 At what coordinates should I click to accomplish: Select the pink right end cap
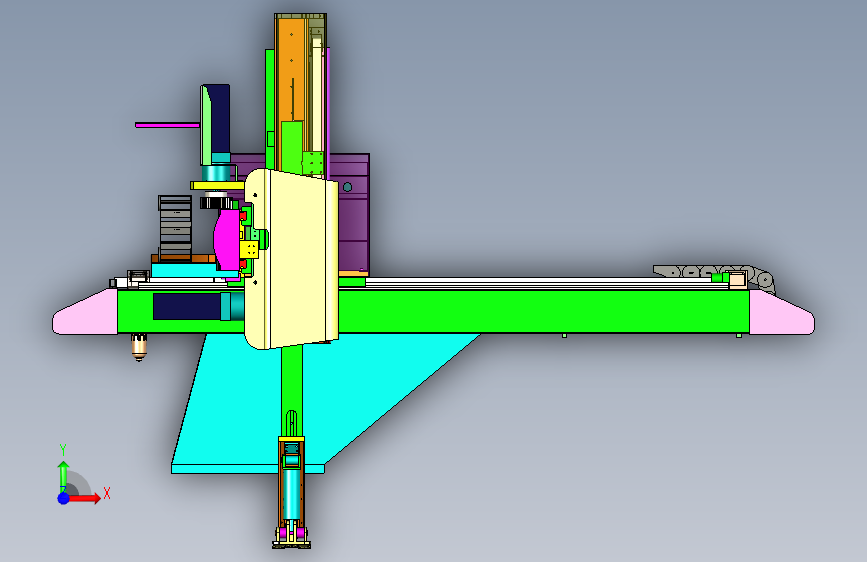781,314
